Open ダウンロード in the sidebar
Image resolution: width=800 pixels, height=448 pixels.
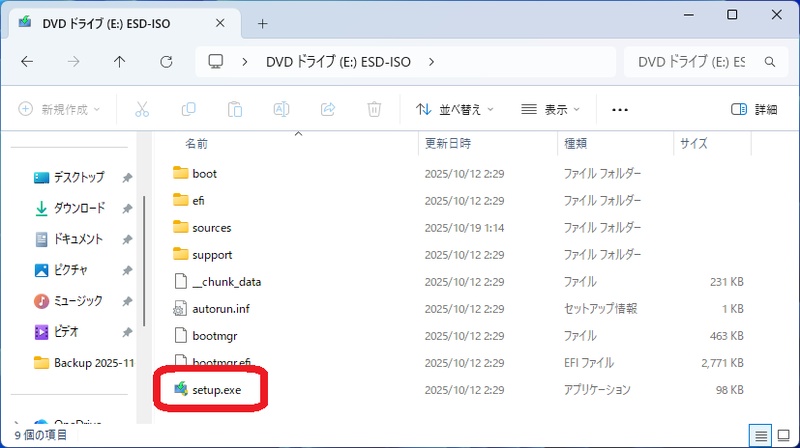click(x=69, y=208)
